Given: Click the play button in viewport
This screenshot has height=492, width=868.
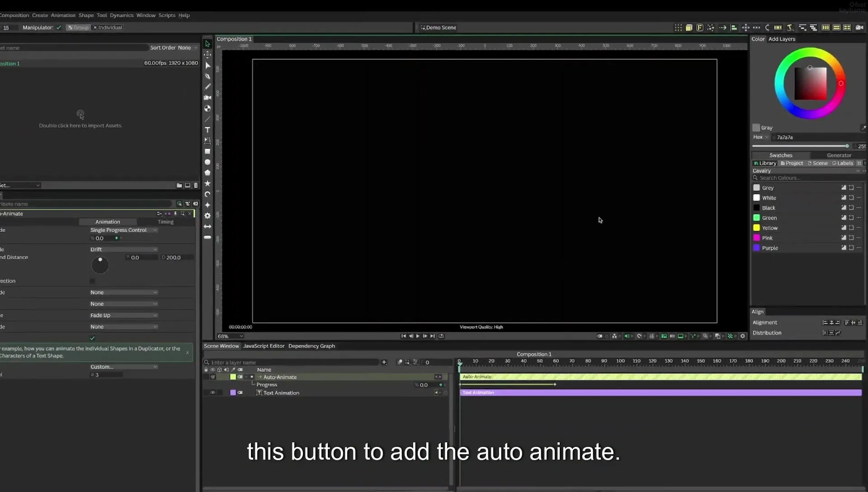Looking at the screenshot, I should point(418,336).
